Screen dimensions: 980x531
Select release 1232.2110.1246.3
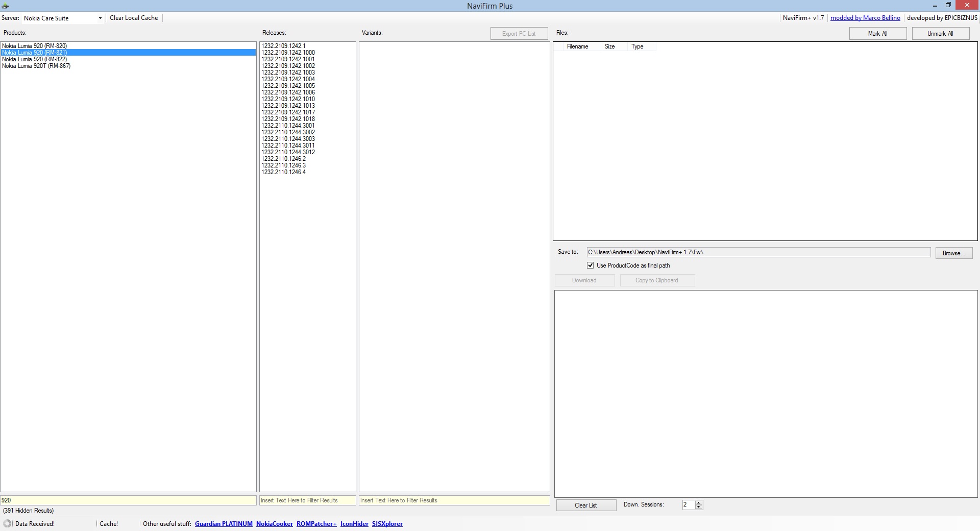308,165
